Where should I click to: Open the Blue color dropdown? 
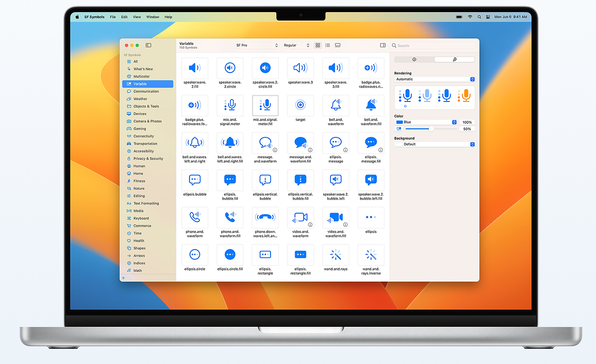tap(426, 122)
